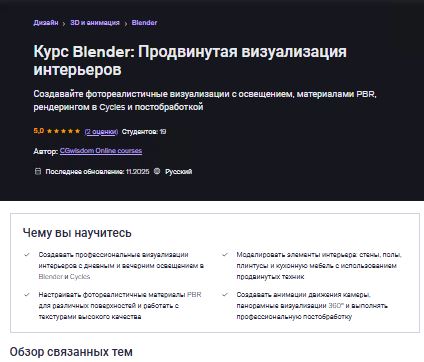Click the Автор: label
Screen dimensions: 424x362
click(x=46, y=151)
